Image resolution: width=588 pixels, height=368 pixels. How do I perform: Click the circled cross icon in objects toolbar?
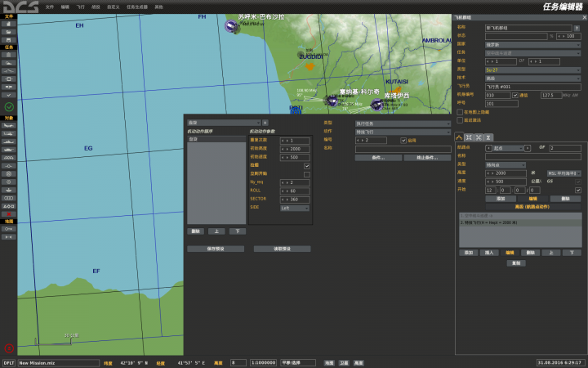pos(9,174)
